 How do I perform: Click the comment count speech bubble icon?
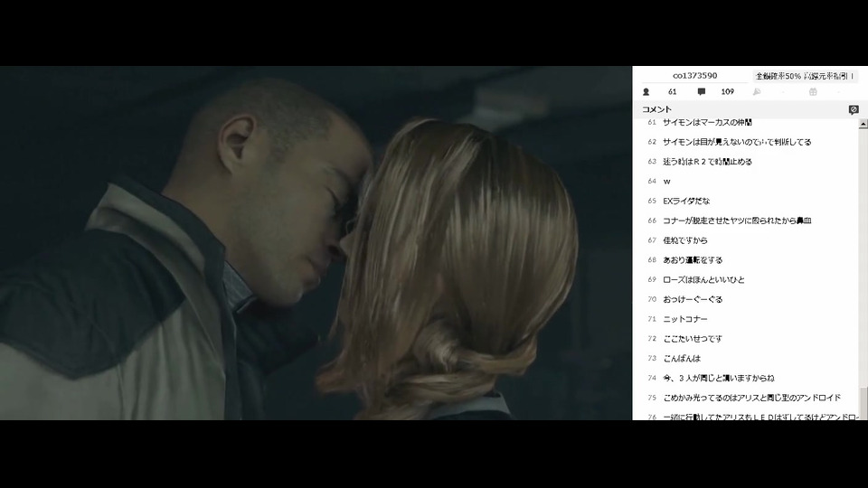pyautogui.click(x=702, y=92)
